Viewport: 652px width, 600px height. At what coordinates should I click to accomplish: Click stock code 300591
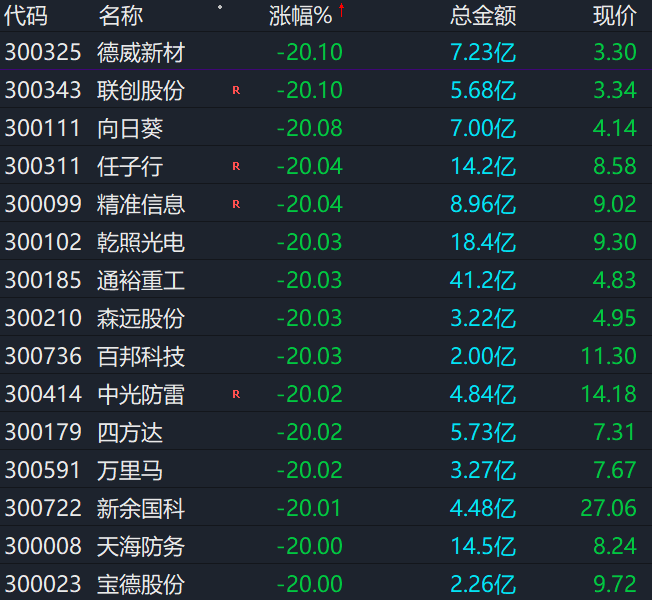[x=42, y=470]
